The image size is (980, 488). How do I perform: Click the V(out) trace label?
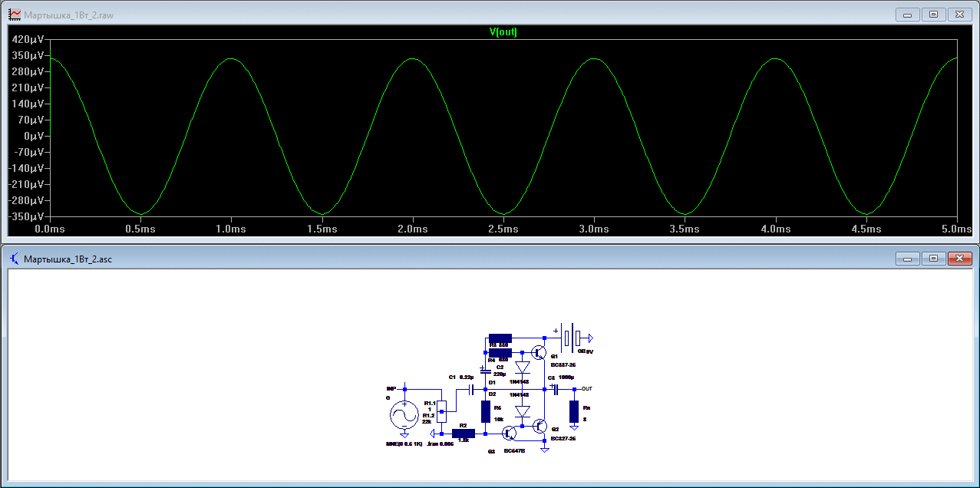coord(503,32)
